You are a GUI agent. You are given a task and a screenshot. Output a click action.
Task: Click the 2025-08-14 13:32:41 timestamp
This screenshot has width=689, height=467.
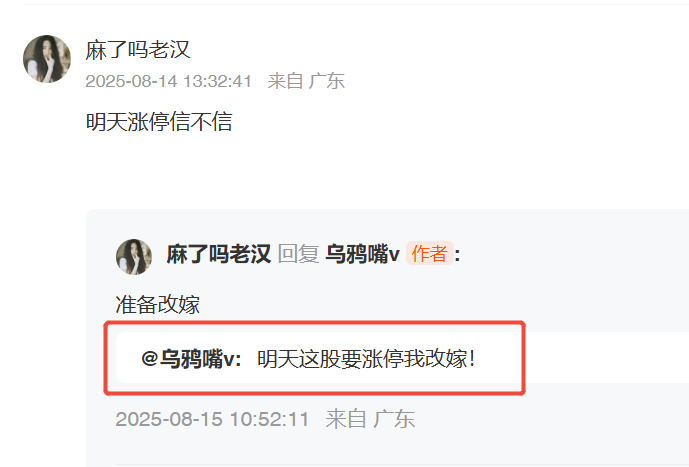169,81
